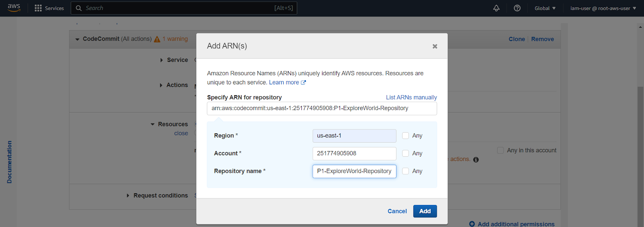Click the info icon beside actions text
The image size is (644, 227).
pos(476,160)
